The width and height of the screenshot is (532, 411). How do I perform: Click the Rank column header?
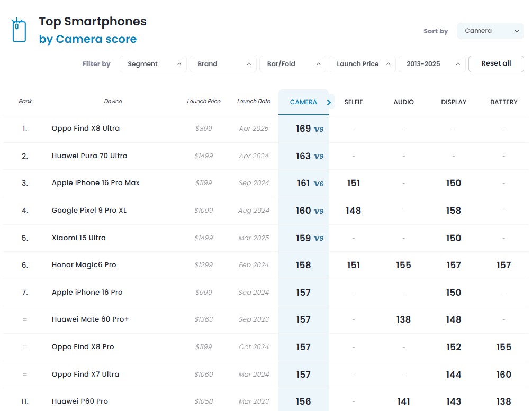[x=25, y=101]
